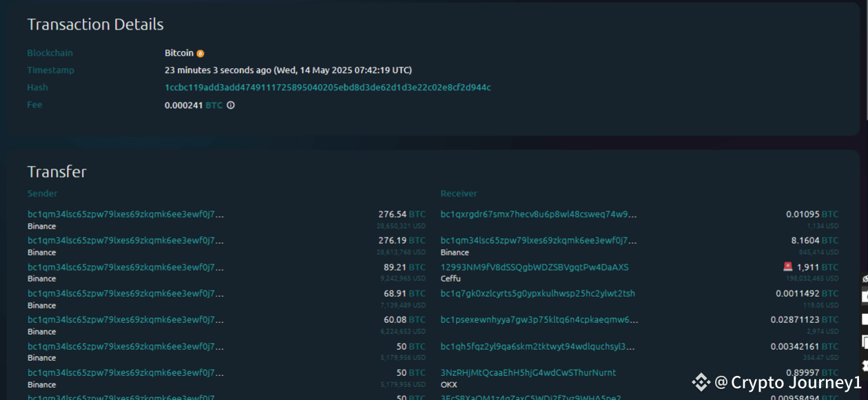
Task: Click the Crypto Journey1 watermark diamond icon
Action: point(702,381)
